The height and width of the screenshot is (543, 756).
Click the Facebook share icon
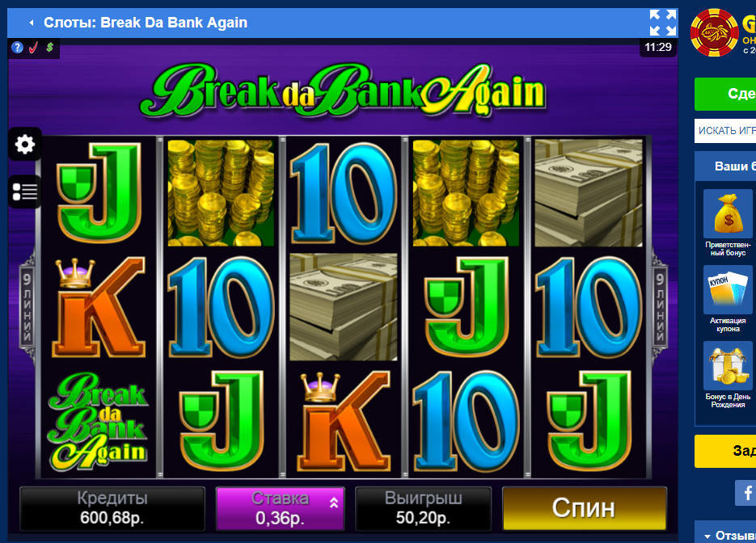(745, 492)
